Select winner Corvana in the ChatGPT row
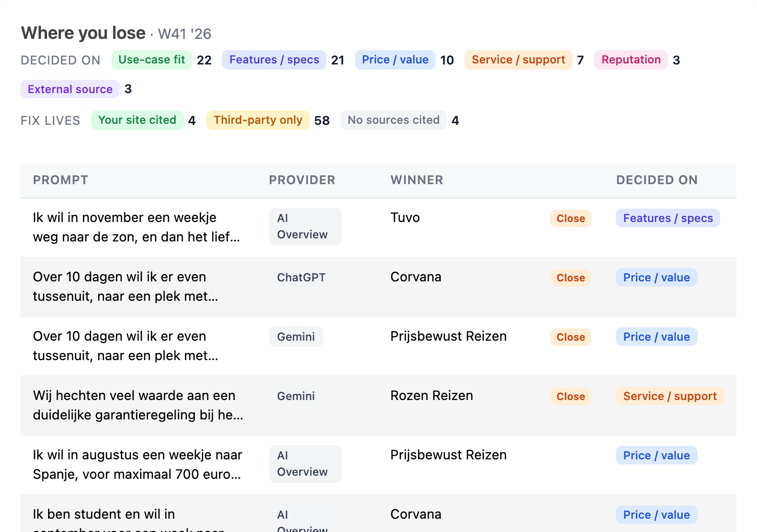The width and height of the screenshot is (757, 532). click(x=416, y=277)
